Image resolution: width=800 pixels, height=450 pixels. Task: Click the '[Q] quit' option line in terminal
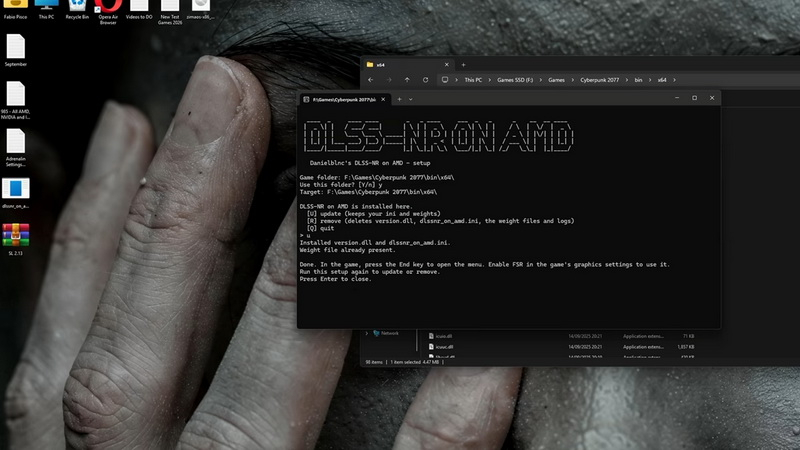pyautogui.click(x=320, y=229)
